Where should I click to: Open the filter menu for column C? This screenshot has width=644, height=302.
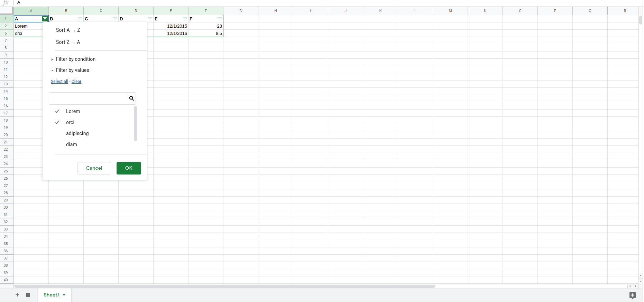click(115, 19)
